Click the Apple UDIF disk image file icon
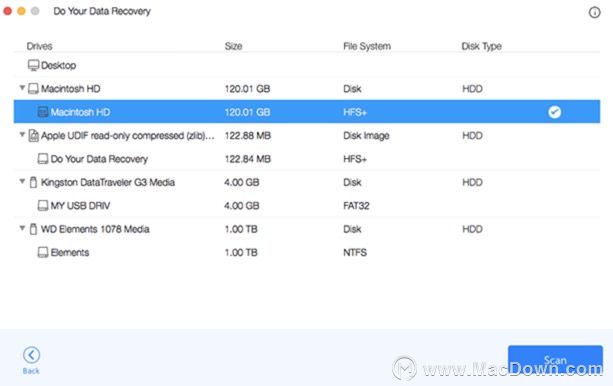 click(34, 136)
